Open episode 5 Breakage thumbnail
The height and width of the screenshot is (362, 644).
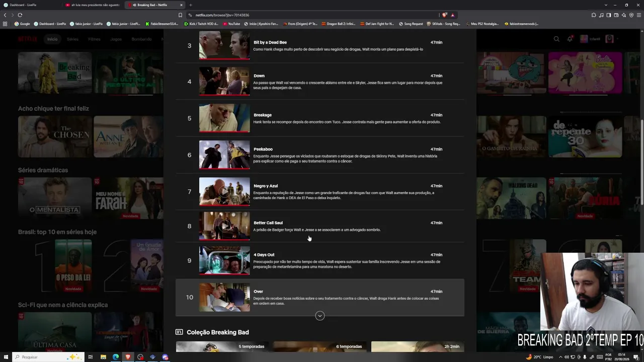[x=224, y=118]
